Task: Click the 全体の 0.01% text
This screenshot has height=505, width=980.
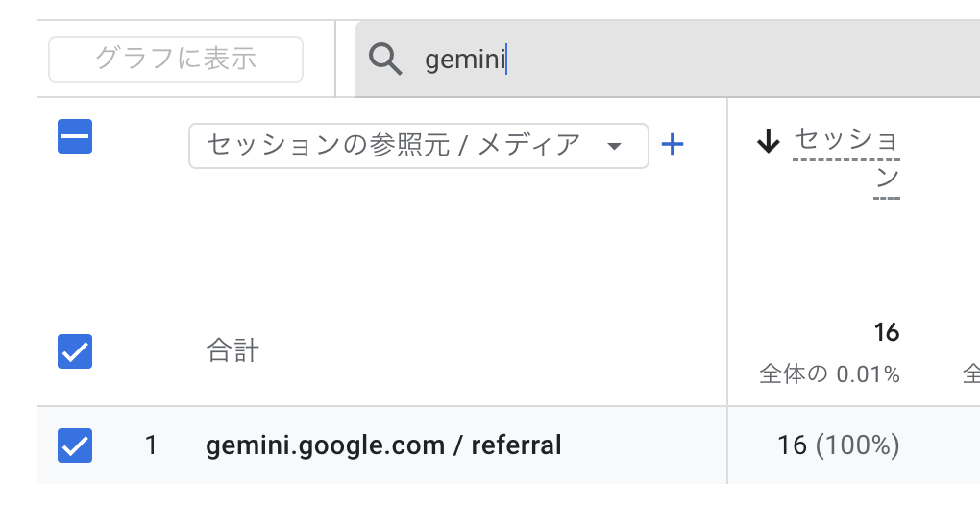Action: pos(829,374)
